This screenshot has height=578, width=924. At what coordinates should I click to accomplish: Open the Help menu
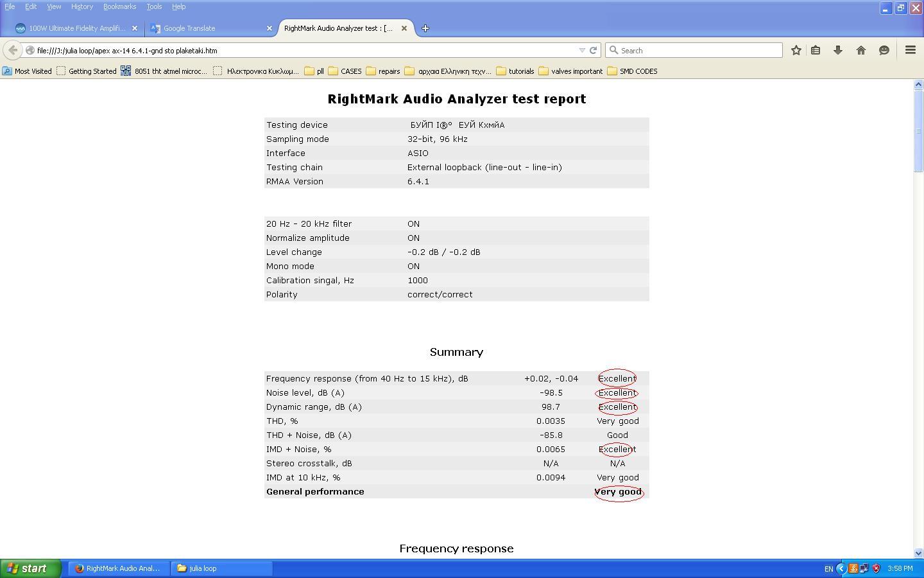point(178,6)
